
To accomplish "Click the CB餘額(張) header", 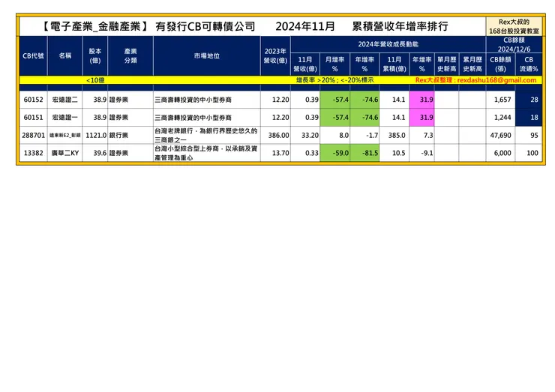I will point(500,64).
